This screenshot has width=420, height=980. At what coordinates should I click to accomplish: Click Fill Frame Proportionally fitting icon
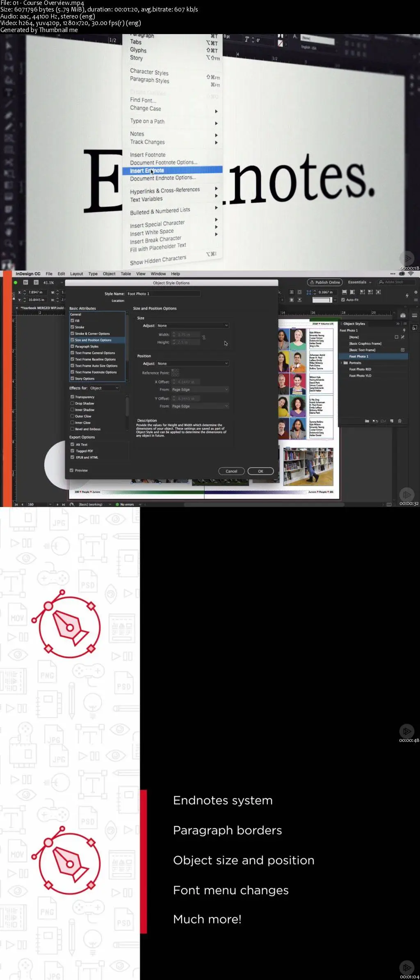point(345,292)
